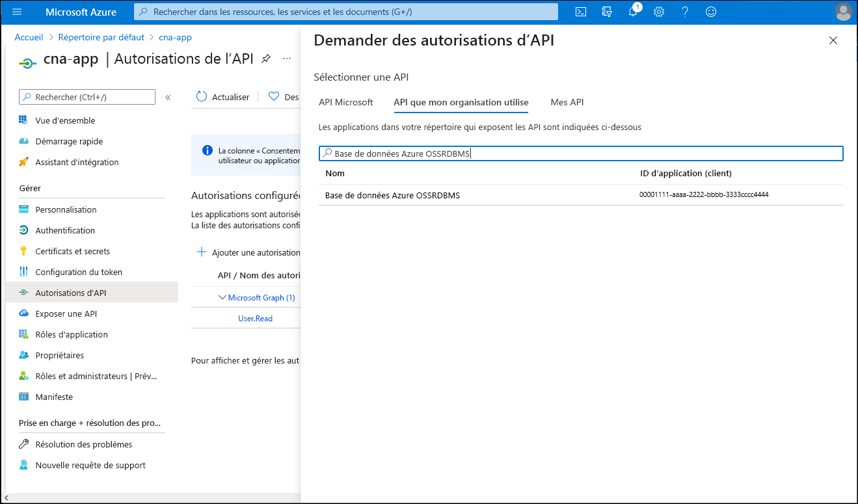Viewport: 858px width, 504px height.
Task: Switch to the API Microsoft tab
Action: point(346,102)
